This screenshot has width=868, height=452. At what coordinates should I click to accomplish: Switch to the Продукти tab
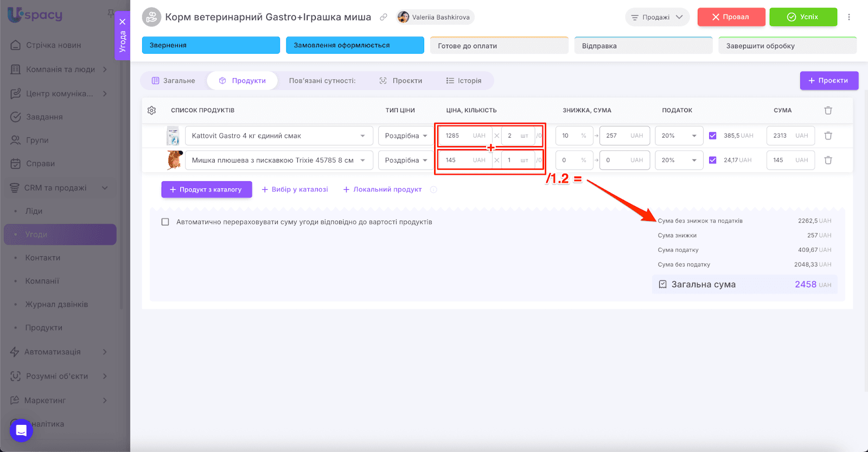point(242,81)
